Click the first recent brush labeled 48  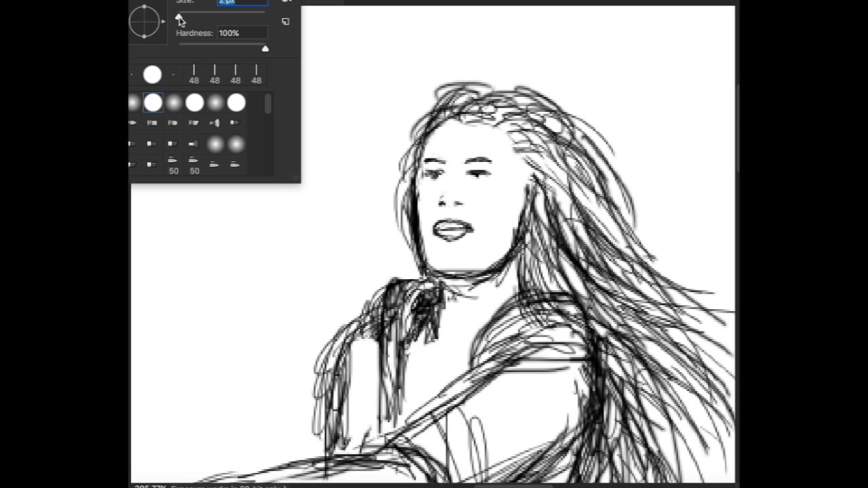(194, 75)
